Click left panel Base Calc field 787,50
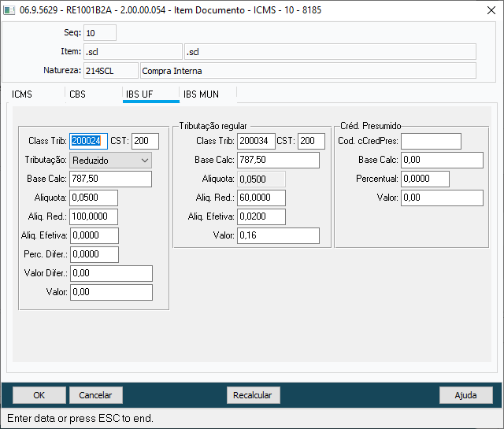 point(110,179)
